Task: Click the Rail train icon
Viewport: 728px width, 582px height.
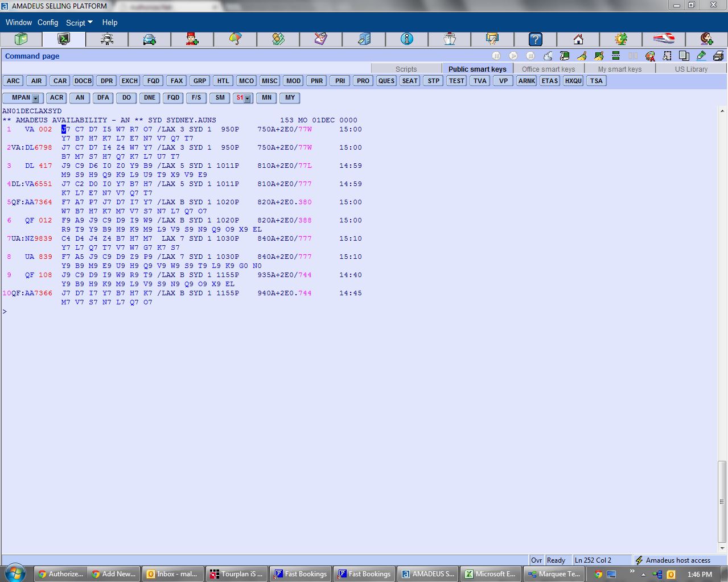Action: pos(664,39)
